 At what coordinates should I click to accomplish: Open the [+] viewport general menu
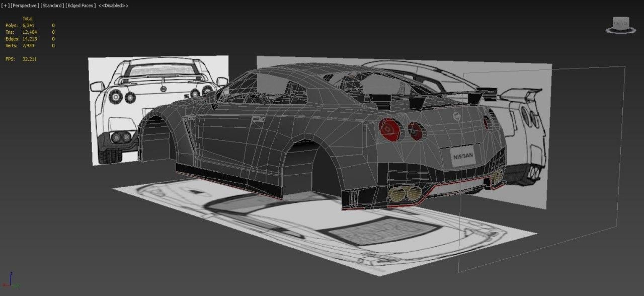pos(5,6)
